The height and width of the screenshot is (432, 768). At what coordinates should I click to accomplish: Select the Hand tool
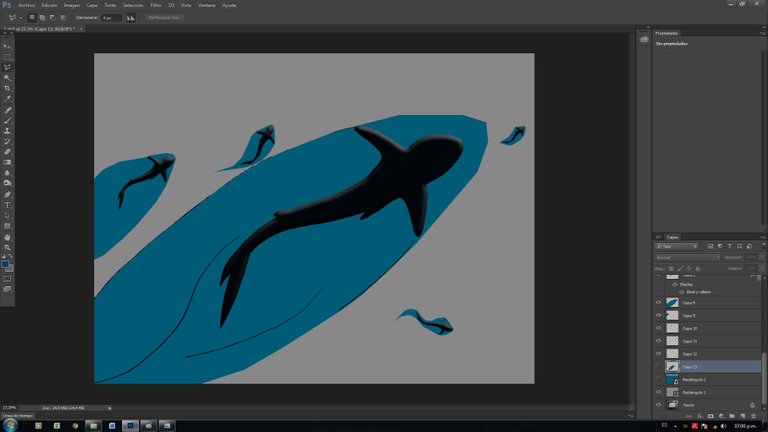click(x=8, y=237)
